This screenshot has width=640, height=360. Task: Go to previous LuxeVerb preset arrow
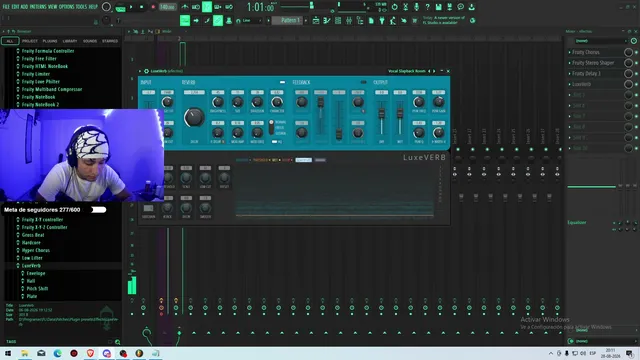[429, 71]
